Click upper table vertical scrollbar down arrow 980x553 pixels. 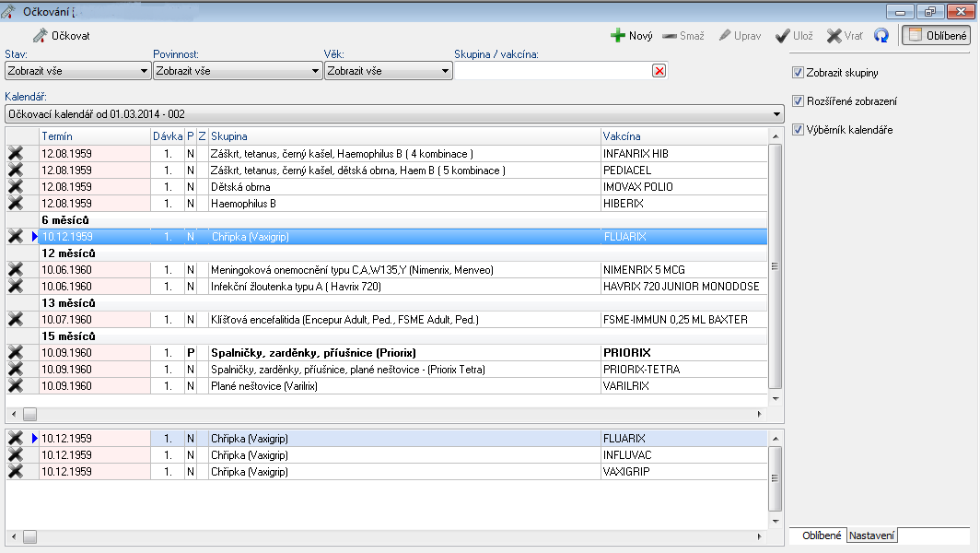click(x=775, y=398)
